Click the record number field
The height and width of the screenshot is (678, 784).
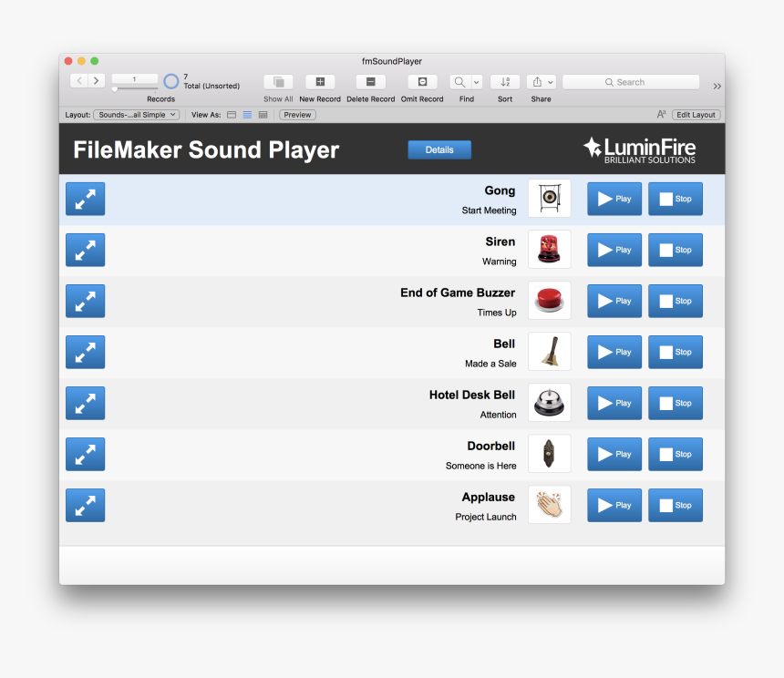[x=135, y=79]
